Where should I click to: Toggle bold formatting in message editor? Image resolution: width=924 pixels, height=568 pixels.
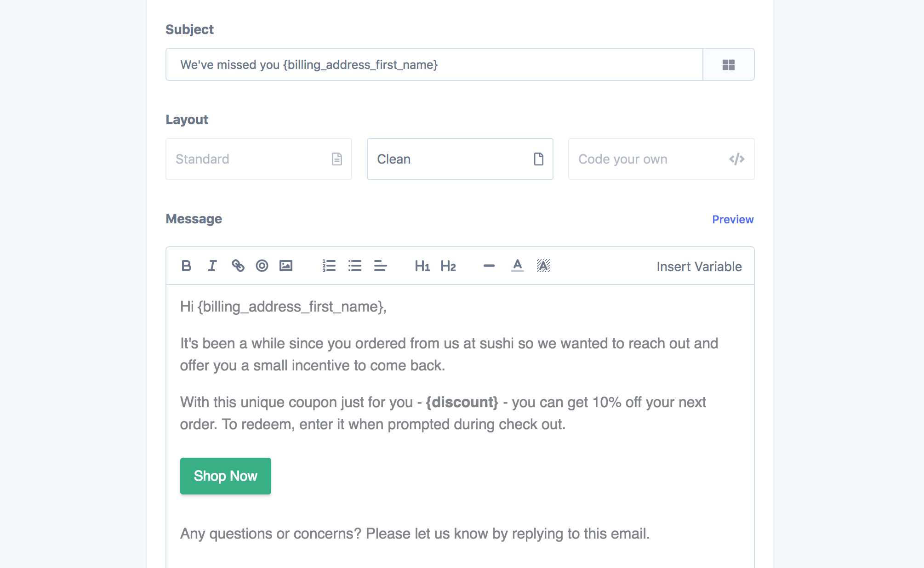pos(186,266)
